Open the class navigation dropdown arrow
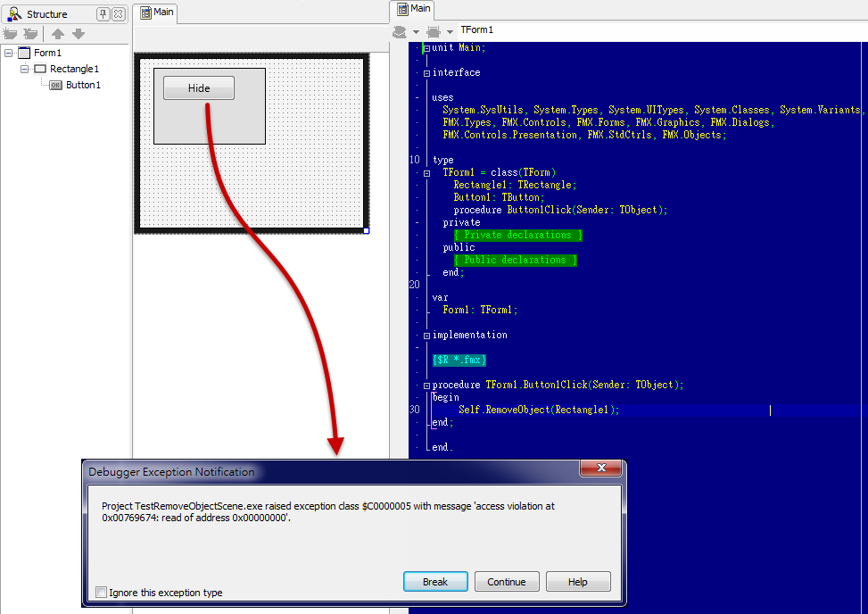This screenshot has width=868, height=614. [417, 32]
